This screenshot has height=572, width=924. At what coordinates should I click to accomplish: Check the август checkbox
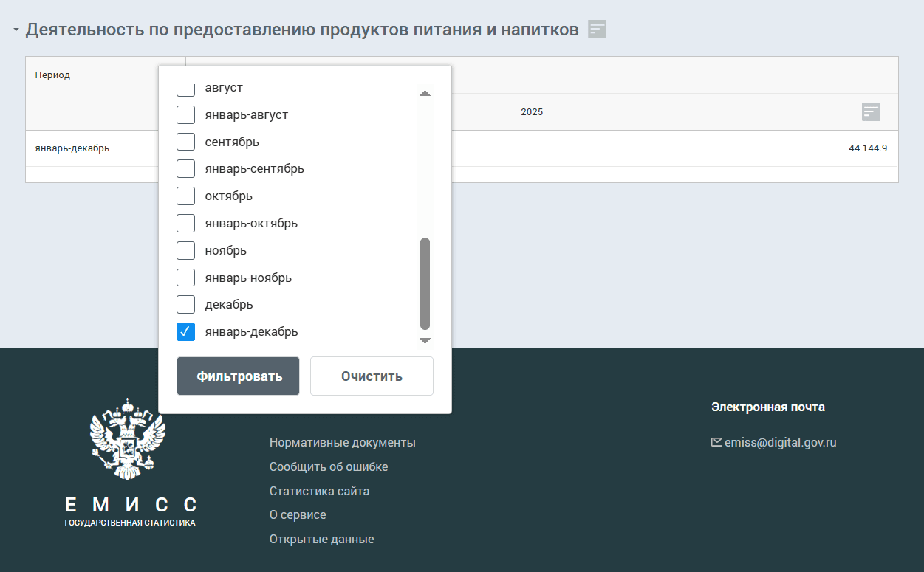(x=185, y=89)
